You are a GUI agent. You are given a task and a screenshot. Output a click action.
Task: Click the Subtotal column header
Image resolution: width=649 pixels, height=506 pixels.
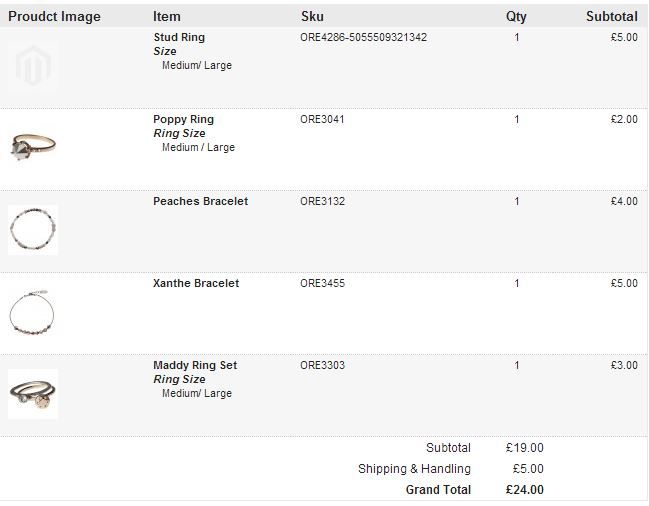pos(612,17)
